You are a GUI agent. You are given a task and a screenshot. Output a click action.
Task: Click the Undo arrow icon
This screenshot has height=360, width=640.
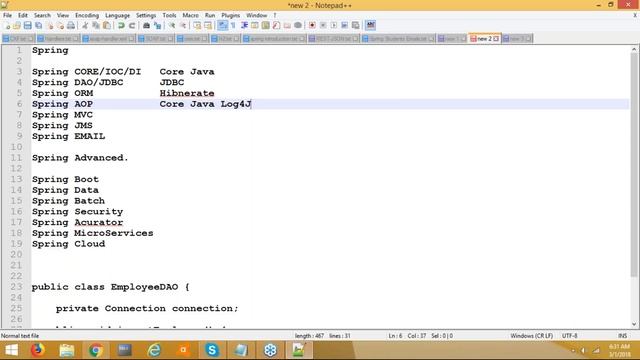(x=121, y=25)
